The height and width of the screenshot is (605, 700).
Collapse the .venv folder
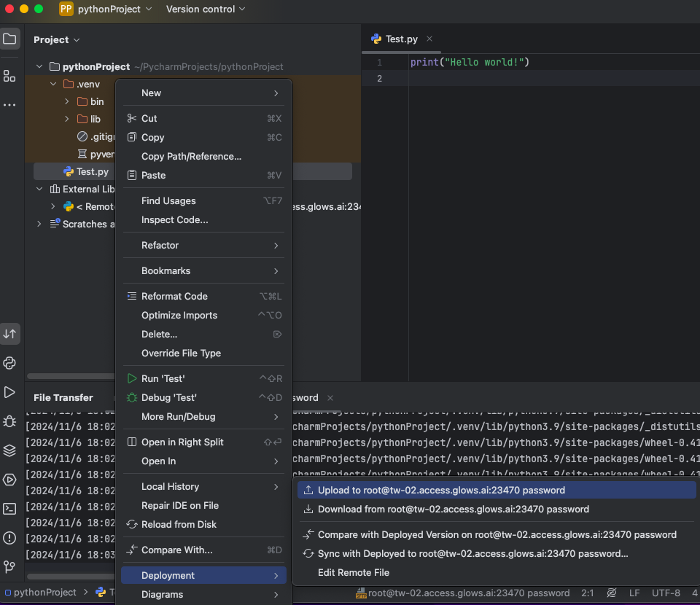(x=53, y=84)
